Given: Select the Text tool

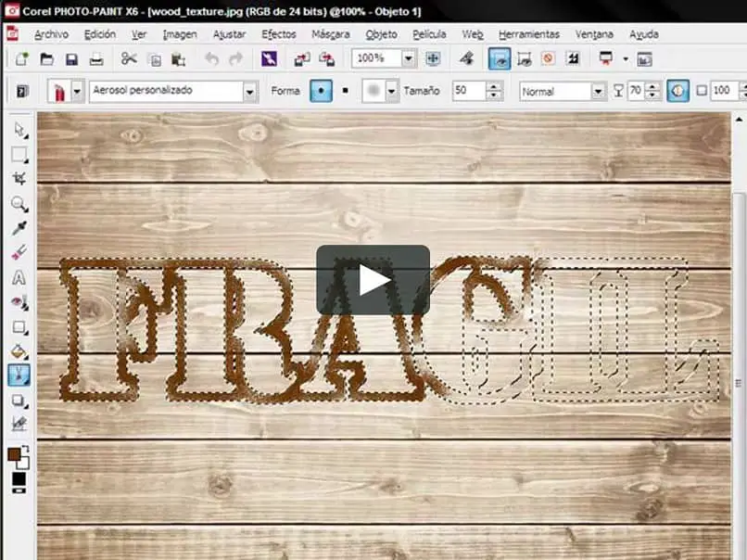Looking at the screenshot, I should pyautogui.click(x=19, y=277).
